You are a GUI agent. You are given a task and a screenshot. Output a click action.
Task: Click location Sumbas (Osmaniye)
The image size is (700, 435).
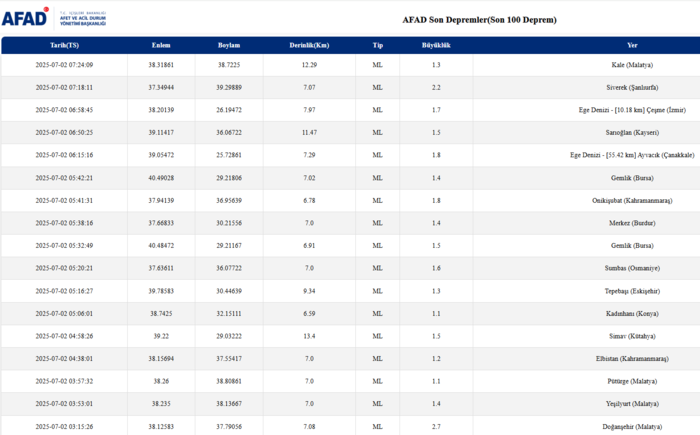point(632,268)
